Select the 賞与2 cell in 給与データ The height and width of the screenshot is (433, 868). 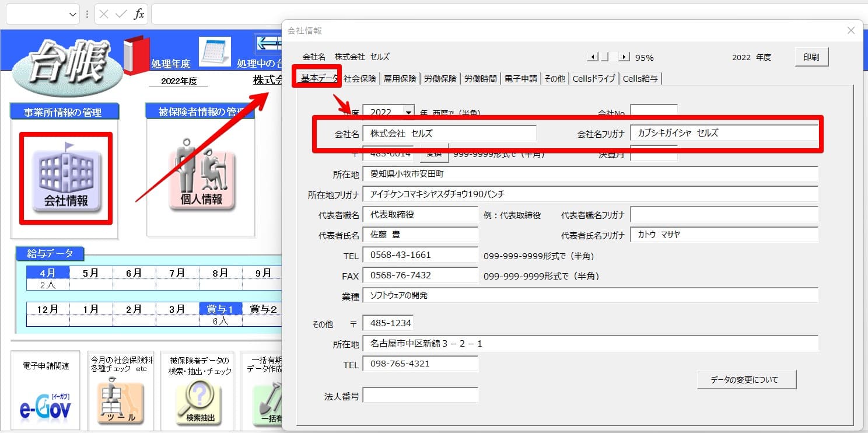pos(262,309)
